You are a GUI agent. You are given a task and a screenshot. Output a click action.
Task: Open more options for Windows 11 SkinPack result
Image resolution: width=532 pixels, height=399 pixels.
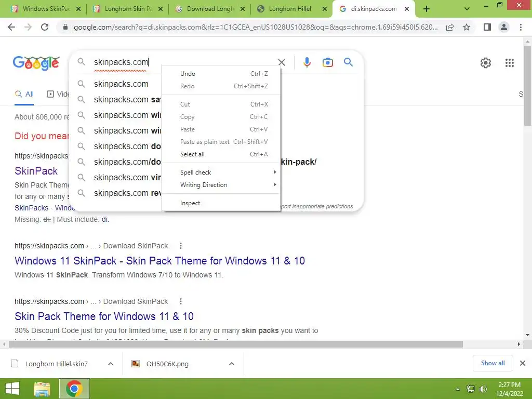click(x=181, y=246)
